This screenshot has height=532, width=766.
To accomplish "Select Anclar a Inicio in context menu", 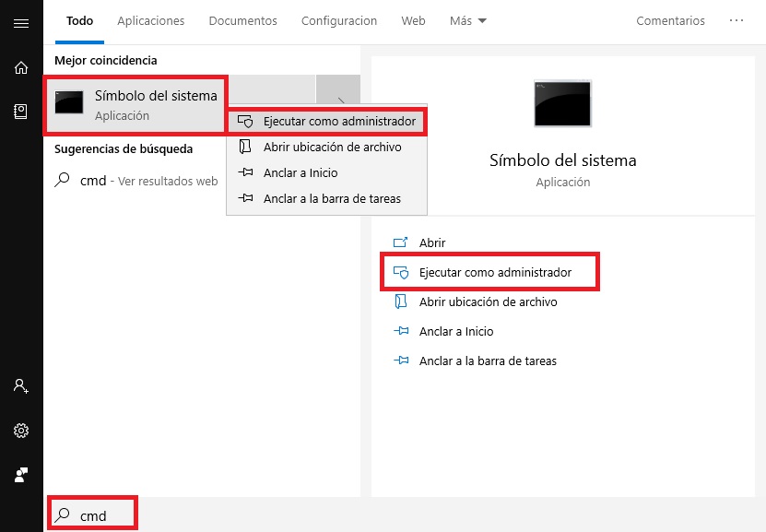I will click(x=301, y=172).
